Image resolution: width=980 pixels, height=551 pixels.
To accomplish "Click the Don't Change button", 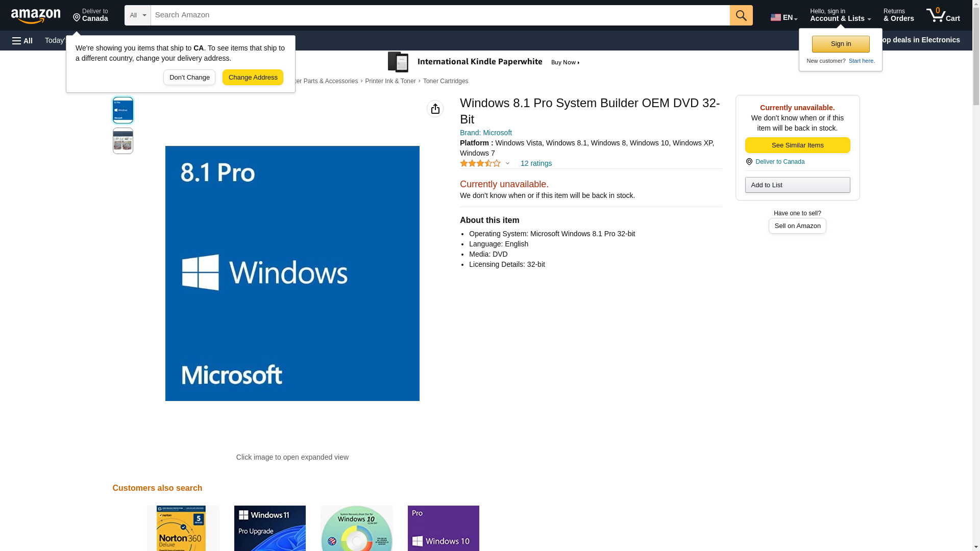I will coord(189,78).
